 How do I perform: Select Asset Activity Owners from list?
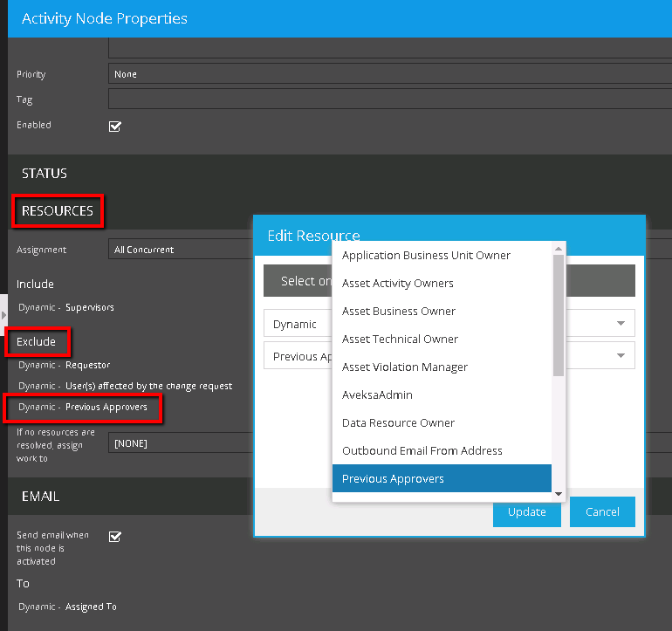(x=397, y=284)
